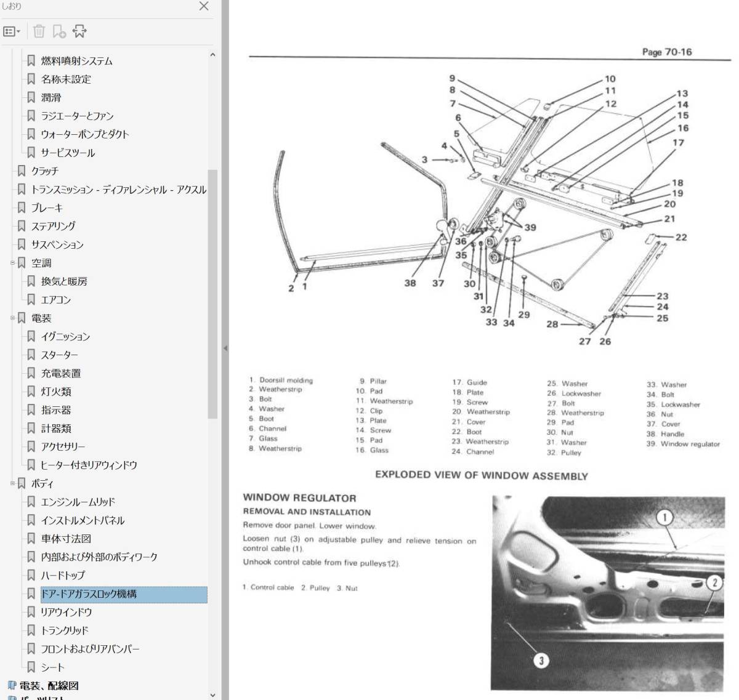Click the bookmark icon beside シート
The height and width of the screenshot is (700, 739).
pyautogui.click(x=31, y=667)
